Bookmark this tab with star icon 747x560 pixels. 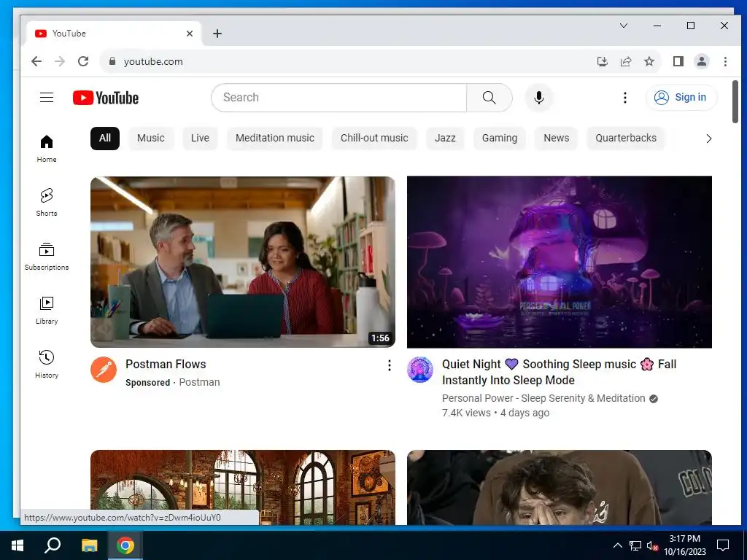[x=649, y=61]
